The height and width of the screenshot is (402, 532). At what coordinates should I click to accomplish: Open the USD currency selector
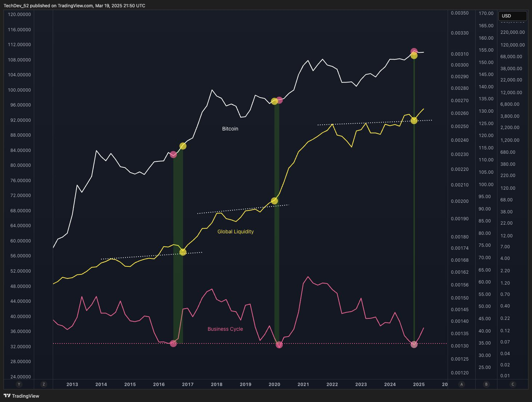pyautogui.click(x=512, y=16)
